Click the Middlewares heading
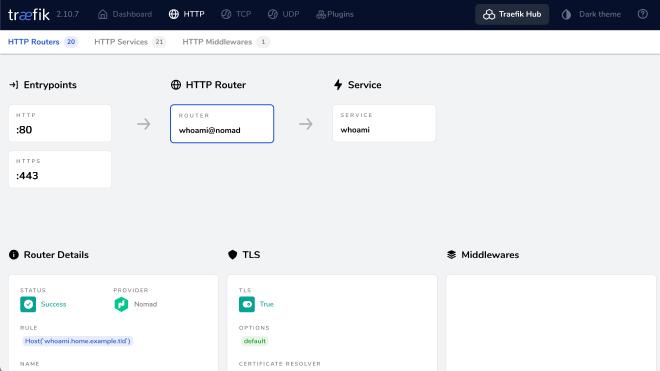Viewport: 660px width, 371px height. coord(490,255)
